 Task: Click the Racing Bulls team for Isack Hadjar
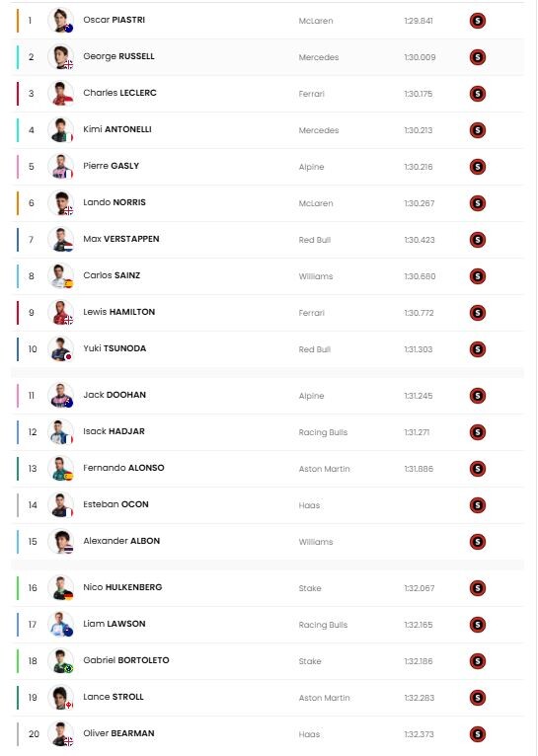pos(323,432)
